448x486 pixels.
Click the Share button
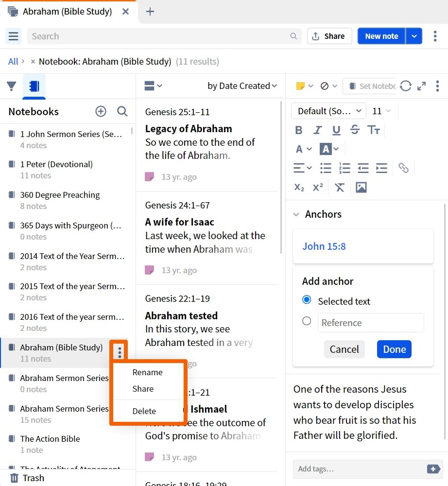point(329,36)
